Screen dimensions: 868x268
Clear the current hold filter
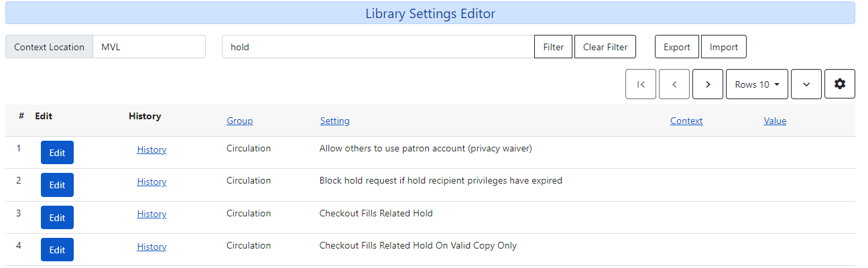pos(605,47)
